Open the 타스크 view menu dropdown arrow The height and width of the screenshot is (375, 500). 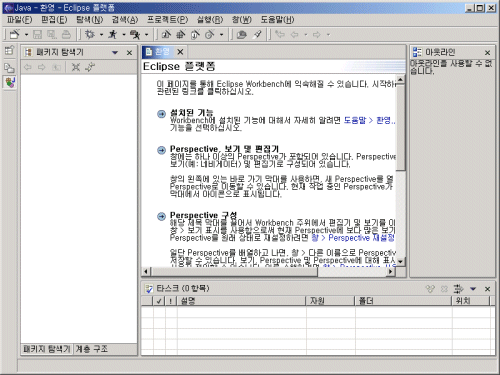473,289
